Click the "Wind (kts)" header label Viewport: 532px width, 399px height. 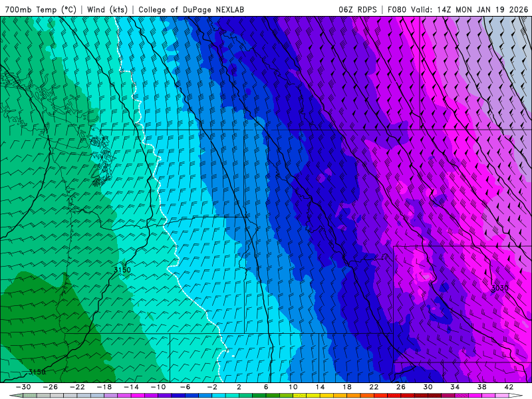click(x=107, y=10)
